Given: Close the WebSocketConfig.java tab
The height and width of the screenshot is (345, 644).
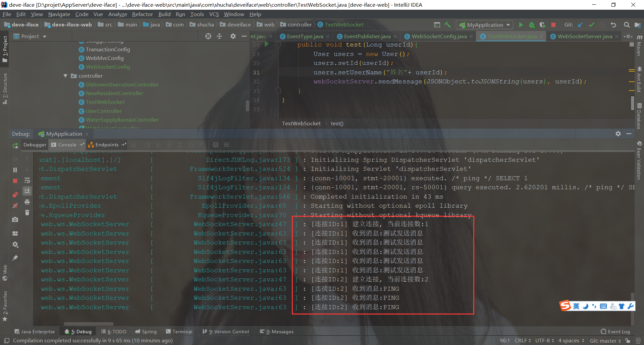Looking at the screenshot, I should pyautogui.click(x=471, y=37).
